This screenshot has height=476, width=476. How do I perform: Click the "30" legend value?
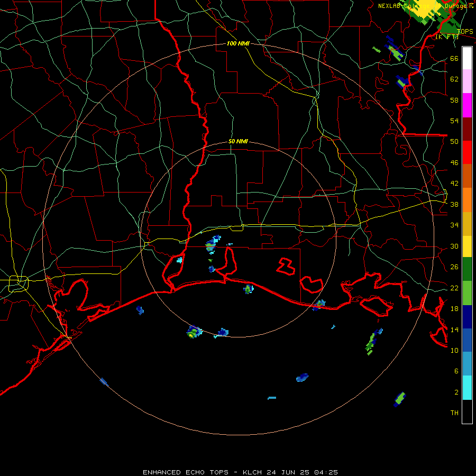[x=454, y=246]
